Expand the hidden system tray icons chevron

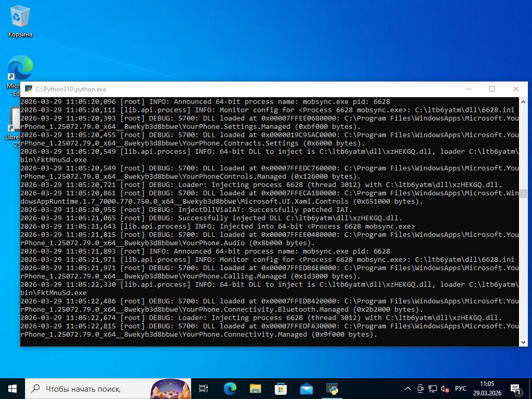tap(408, 389)
